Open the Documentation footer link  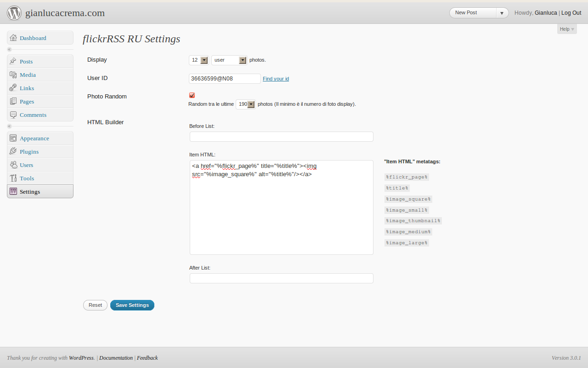click(116, 358)
